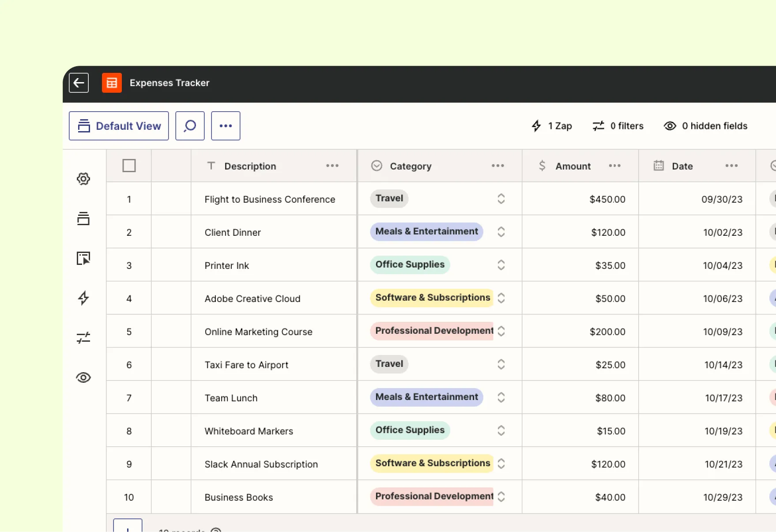Select the views icon in the left sidebar

tap(84, 219)
